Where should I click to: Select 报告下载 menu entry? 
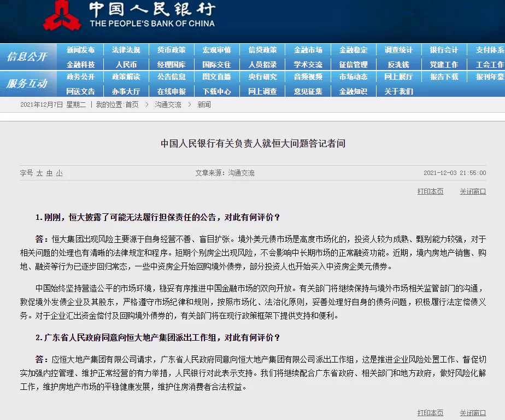(x=444, y=77)
